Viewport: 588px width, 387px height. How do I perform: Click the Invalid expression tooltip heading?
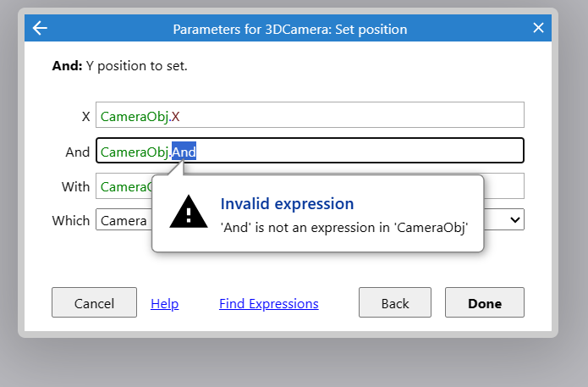pos(287,204)
